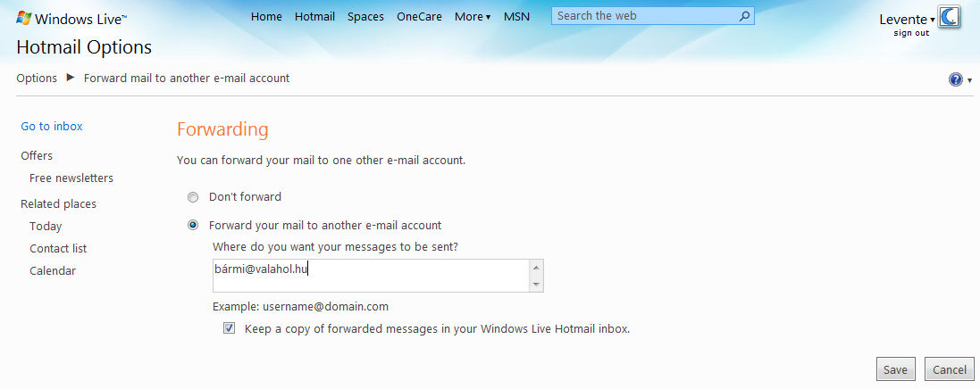
Task: Click the Save button
Action: [x=896, y=369]
